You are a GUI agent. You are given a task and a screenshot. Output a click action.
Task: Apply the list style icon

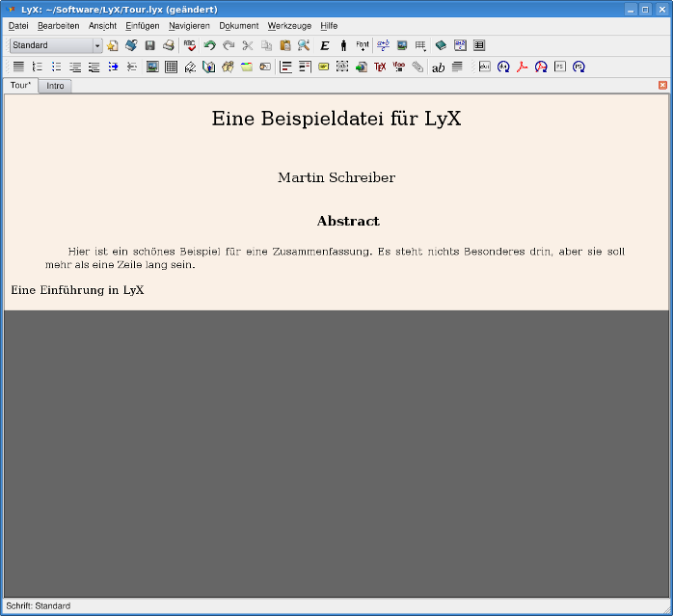pyautogui.click(x=75, y=67)
